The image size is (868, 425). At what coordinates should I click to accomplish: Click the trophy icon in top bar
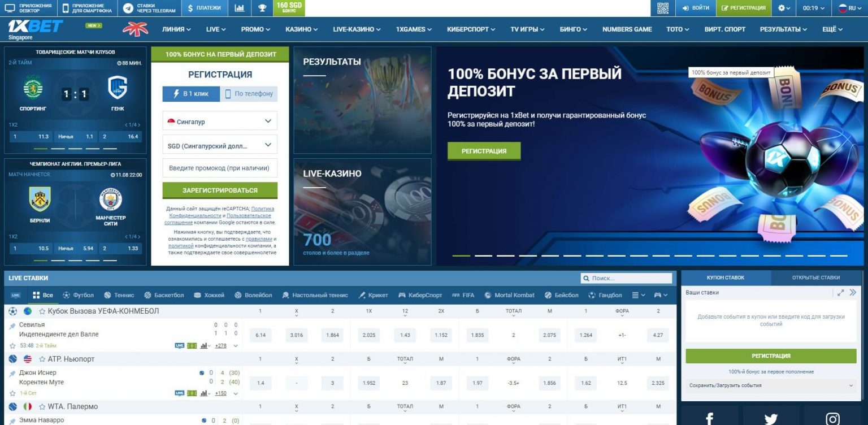click(262, 8)
